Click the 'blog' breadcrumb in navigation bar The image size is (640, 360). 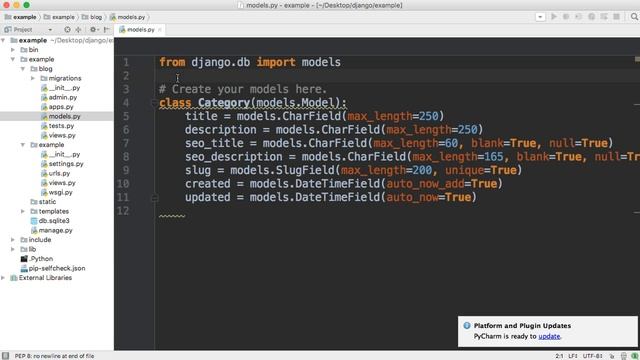pyautogui.click(x=92, y=17)
